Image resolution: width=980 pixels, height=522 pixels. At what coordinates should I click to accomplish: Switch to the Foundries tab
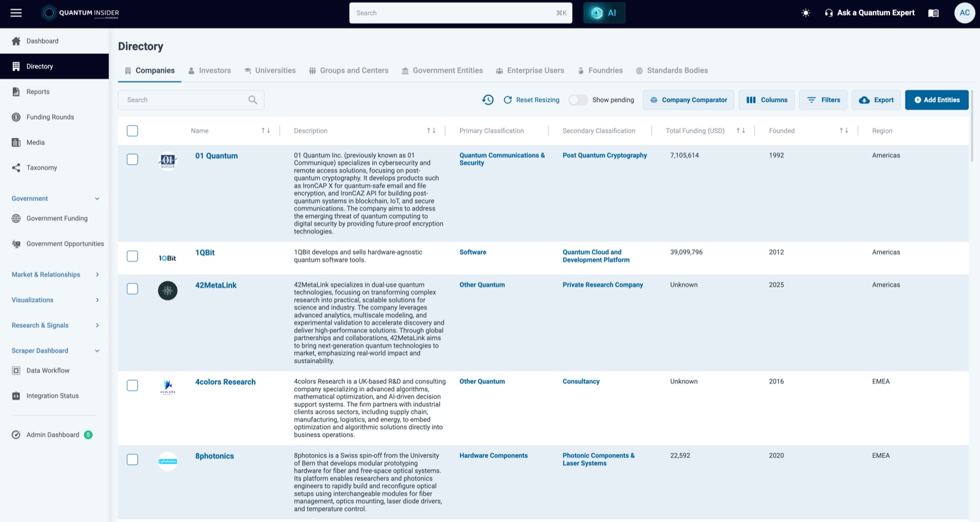coord(600,70)
